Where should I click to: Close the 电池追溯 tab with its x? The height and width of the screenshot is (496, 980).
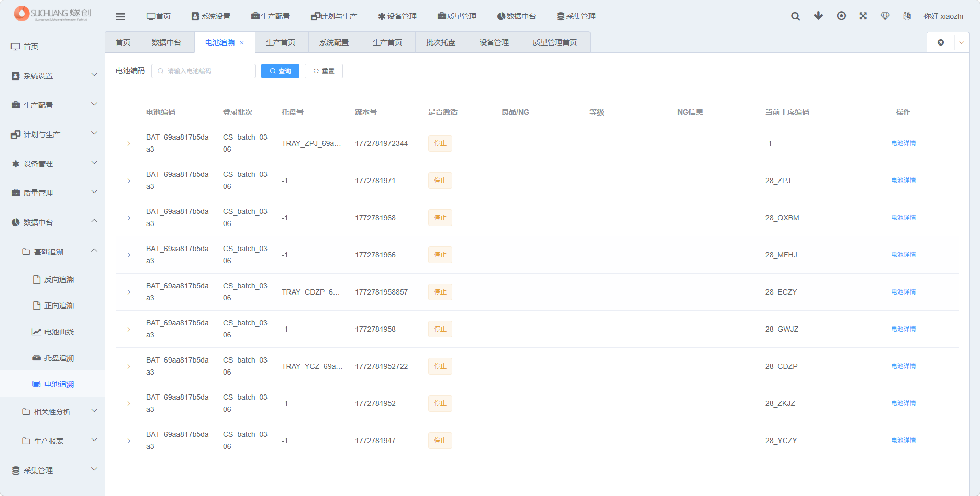[242, 43]
